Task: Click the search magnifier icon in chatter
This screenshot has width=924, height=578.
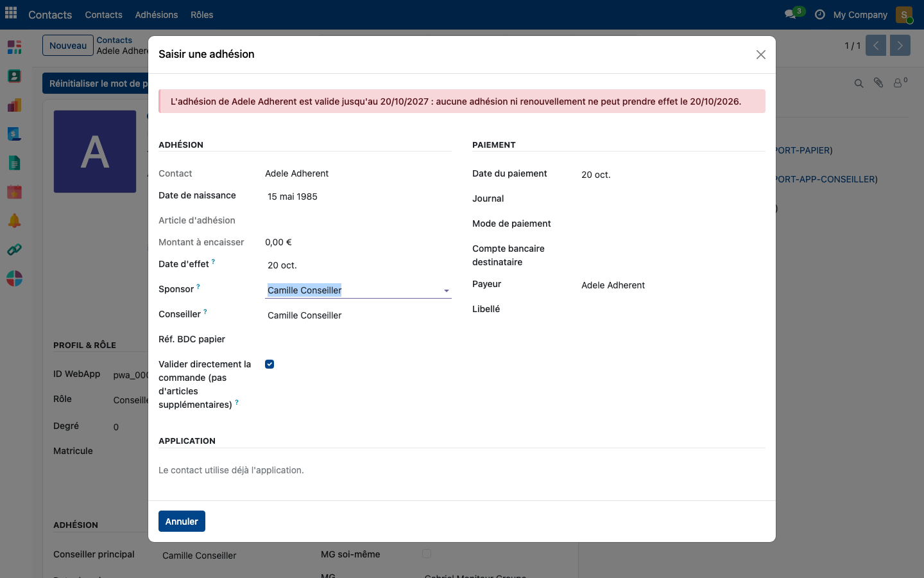Action: click(859, 83)
